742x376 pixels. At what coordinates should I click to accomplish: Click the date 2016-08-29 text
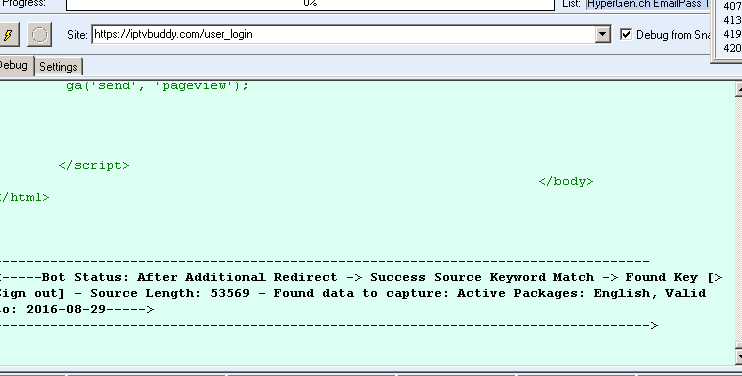point(66,309)
